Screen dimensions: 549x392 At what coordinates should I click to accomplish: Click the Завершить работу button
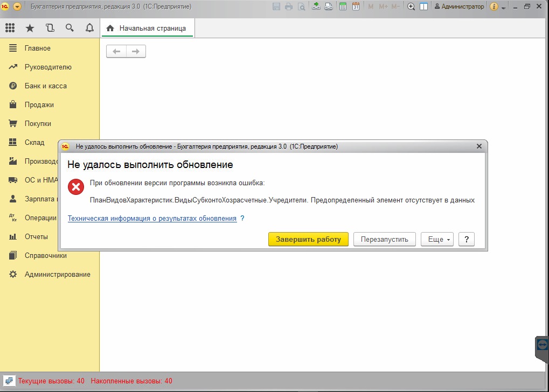[x=308, y=240]
